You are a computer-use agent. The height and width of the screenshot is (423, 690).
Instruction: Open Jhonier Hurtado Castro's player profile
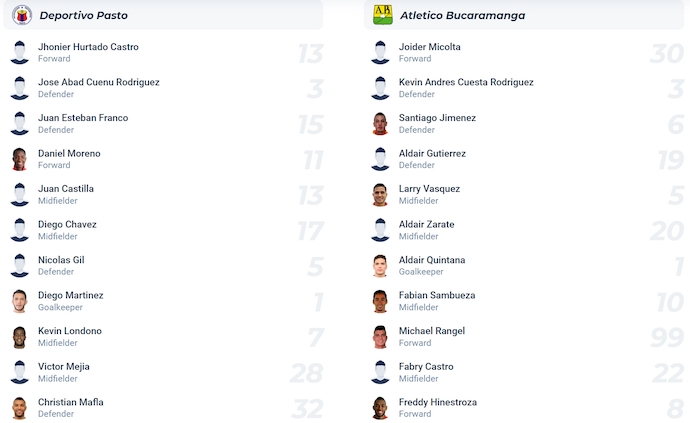point(88,47)
